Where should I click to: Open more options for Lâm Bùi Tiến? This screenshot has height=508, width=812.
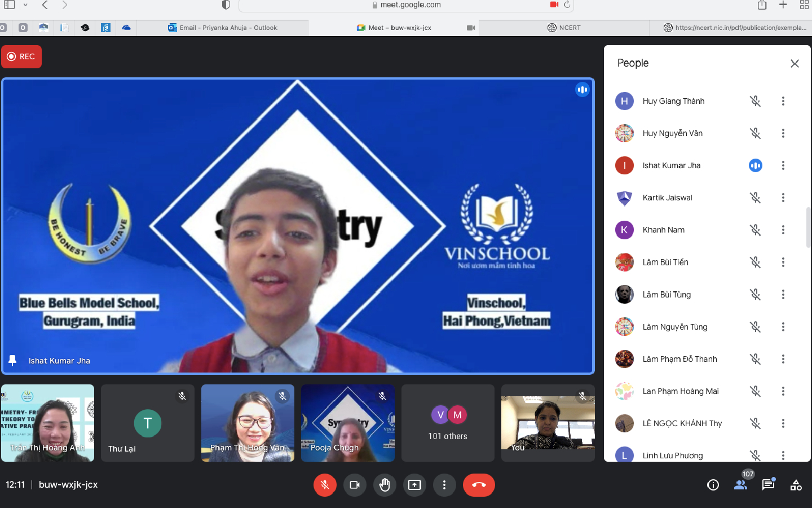tap(783, 262)
